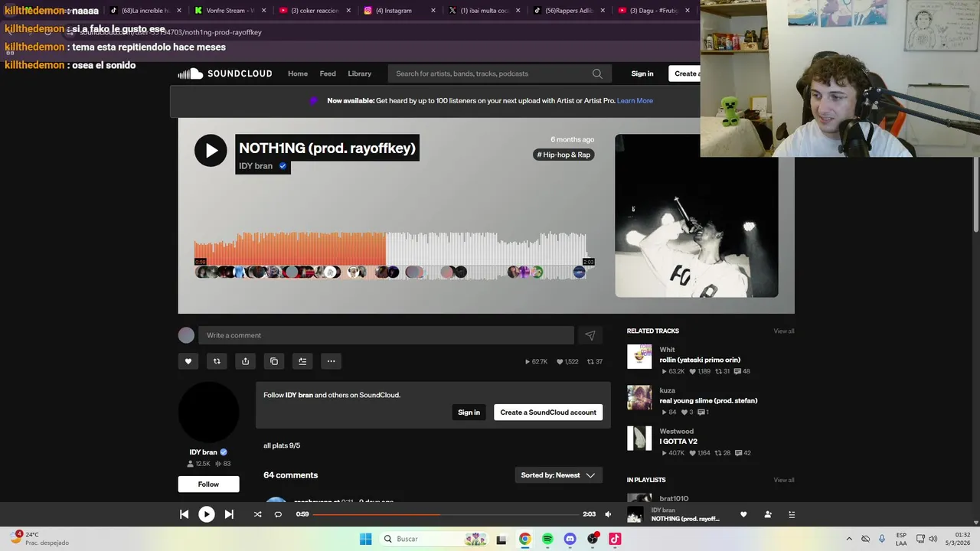The image size is (980, 551).
Task: Skip to next track
Action: [x=229, y=514]
